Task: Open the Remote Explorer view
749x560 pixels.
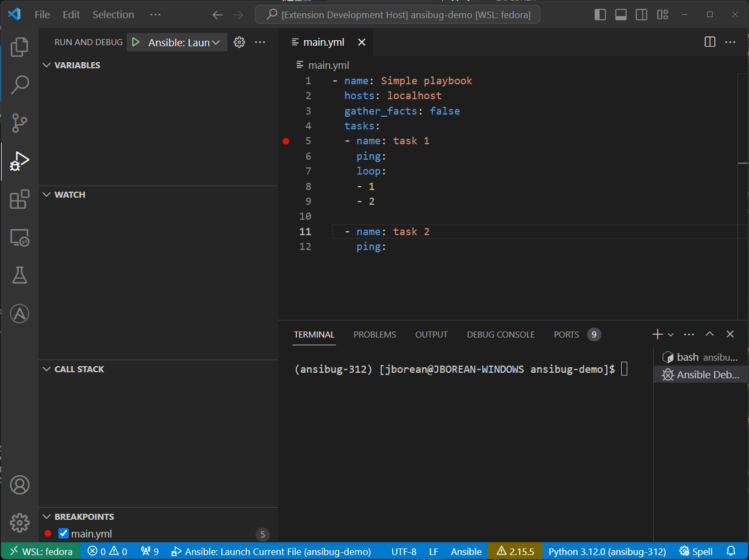Action: 20,237
